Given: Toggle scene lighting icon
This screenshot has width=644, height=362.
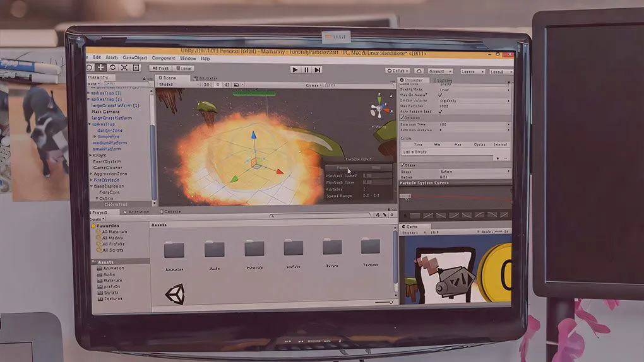Looking at the screenshot, I should coord(218,85).
